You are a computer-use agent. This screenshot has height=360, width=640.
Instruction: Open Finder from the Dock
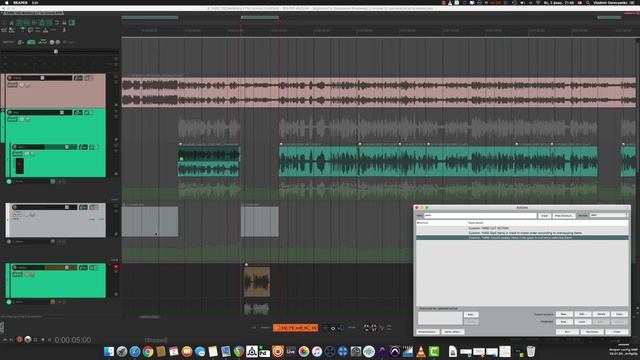(x=109, y=351)
